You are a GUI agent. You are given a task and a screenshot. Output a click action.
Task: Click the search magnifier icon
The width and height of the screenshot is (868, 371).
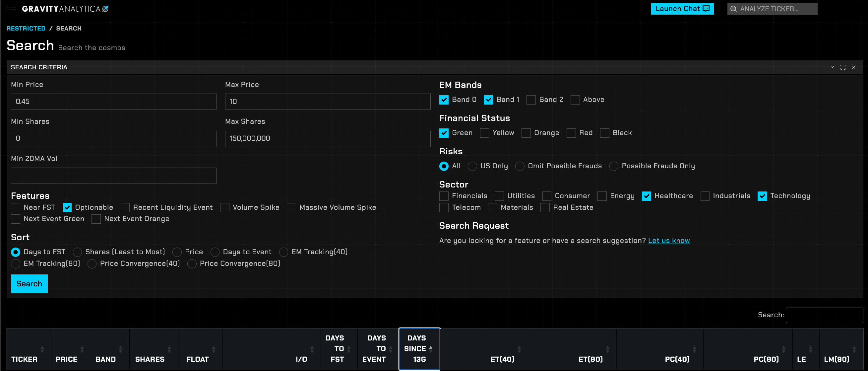(x=733, y=9)
